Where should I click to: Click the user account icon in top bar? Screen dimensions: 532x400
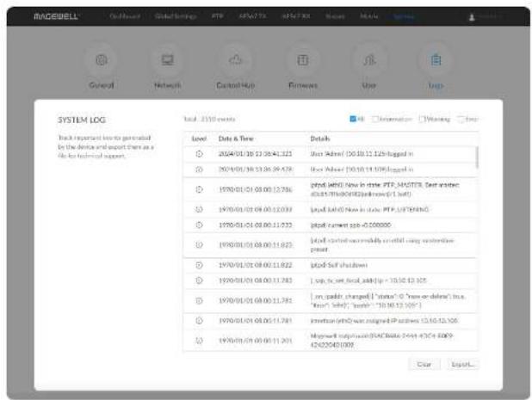tap(472, 17)
